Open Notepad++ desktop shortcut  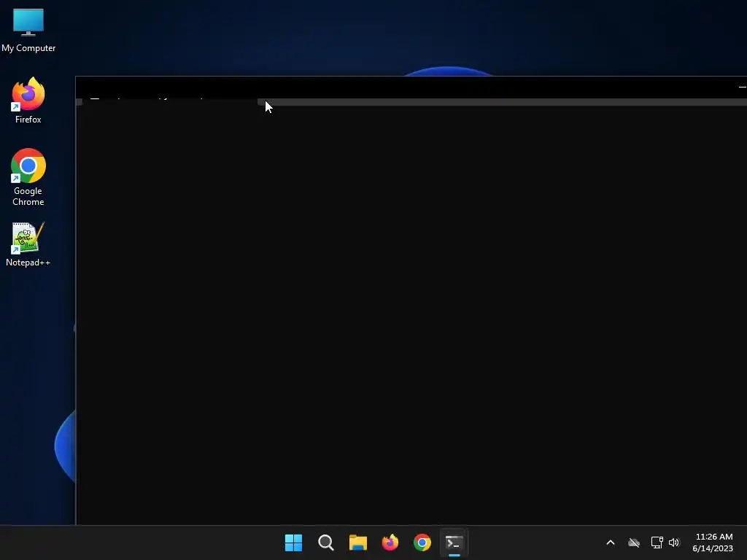(x=28, y=244)
